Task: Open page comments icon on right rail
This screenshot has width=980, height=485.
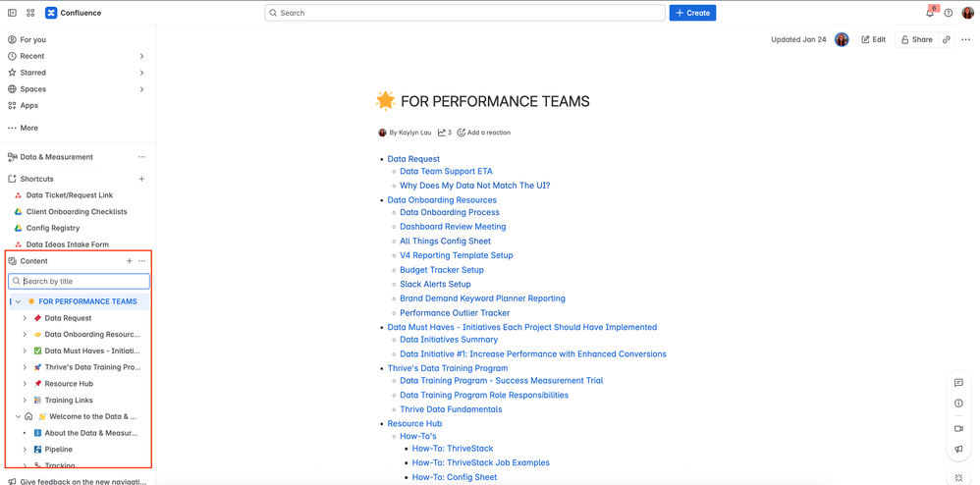Action: pos(958,383)
